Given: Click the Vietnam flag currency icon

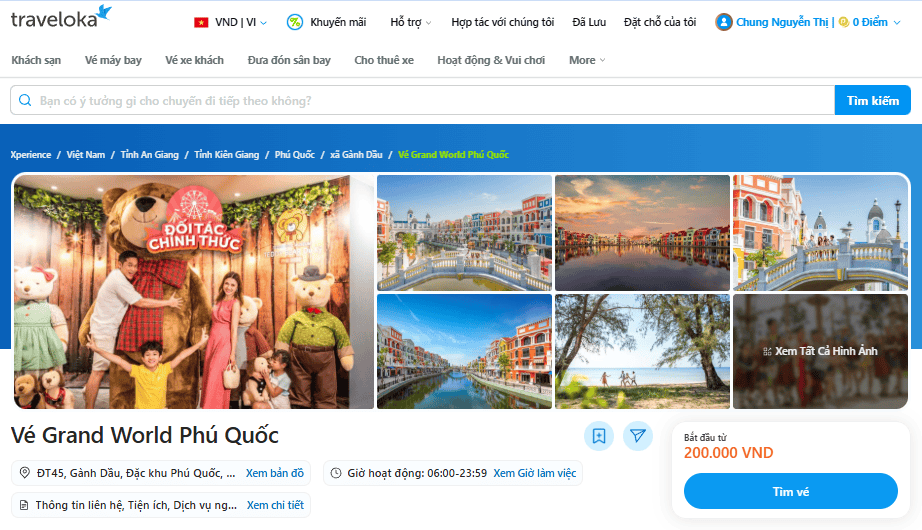Looking at the screenshot, I should click(201, 22).
